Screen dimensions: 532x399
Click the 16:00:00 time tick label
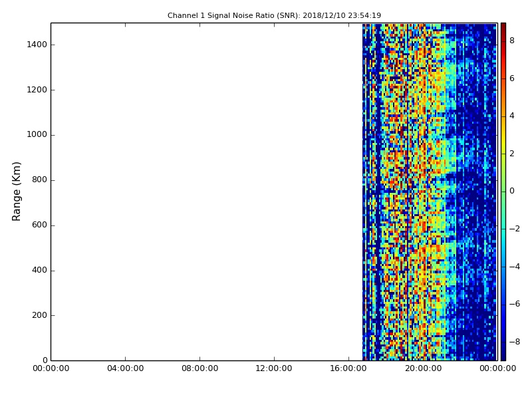[x=348, y=368]
